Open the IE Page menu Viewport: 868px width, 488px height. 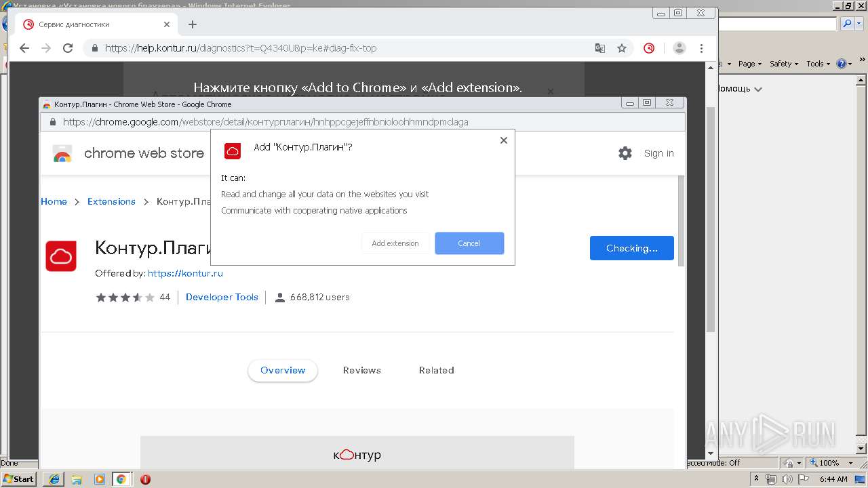coord(749,64)
